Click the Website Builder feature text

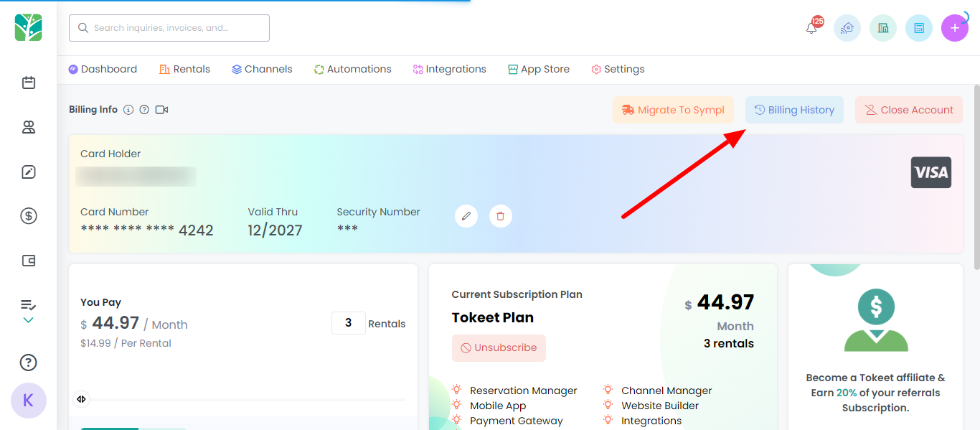pyautogui.click(x=660, y=406)
